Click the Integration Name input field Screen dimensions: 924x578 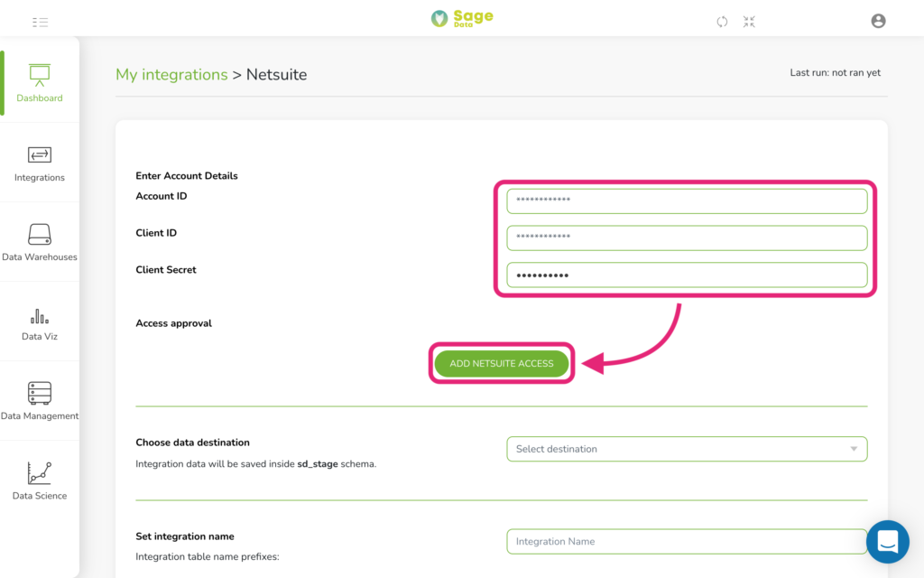point(687,542)
